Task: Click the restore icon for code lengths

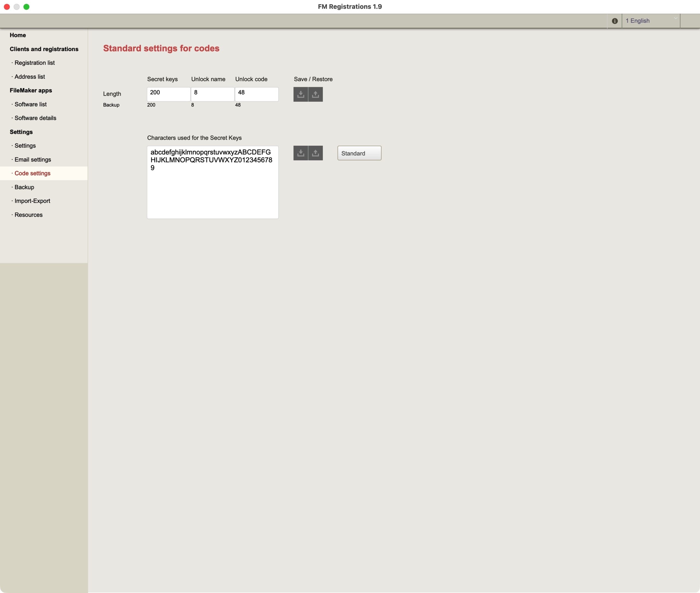Action: click(316, 95)
